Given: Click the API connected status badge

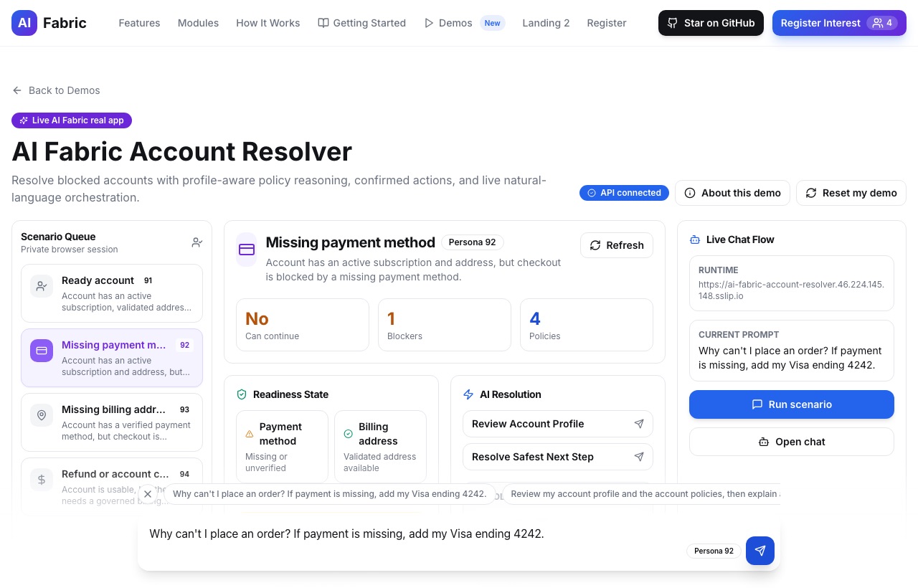Looking at the screenshot, I should [624, 193].
